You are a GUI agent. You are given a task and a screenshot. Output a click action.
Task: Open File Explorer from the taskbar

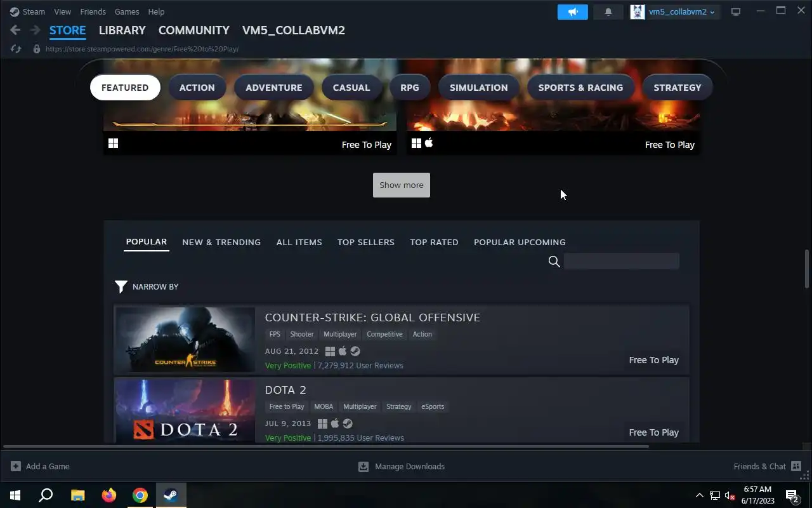77,495
